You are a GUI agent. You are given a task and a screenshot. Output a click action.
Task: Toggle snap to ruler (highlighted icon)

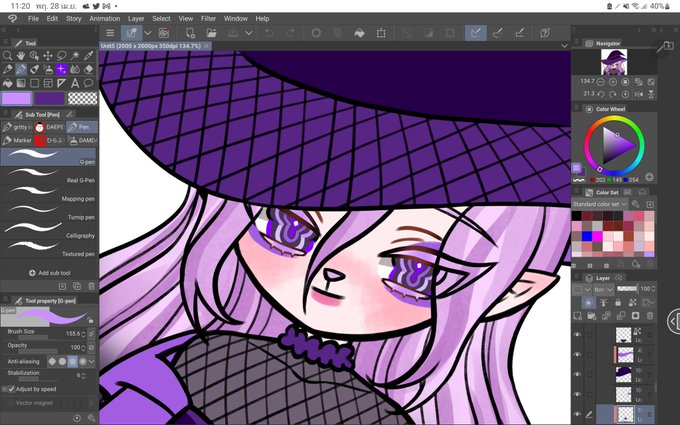[475, 33]
